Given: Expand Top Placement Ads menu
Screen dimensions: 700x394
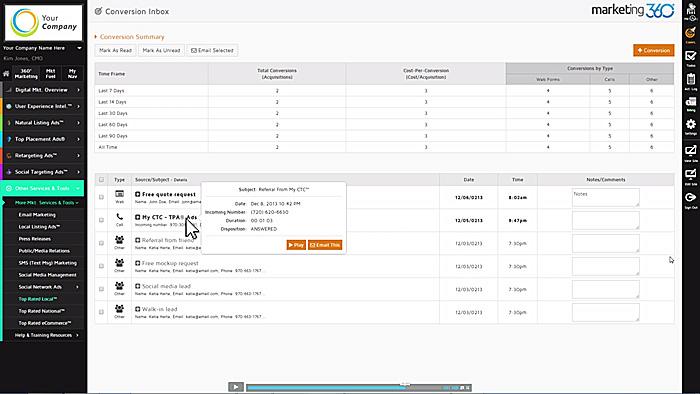Looking at the screenshot, I should click(x=43, y=139).
